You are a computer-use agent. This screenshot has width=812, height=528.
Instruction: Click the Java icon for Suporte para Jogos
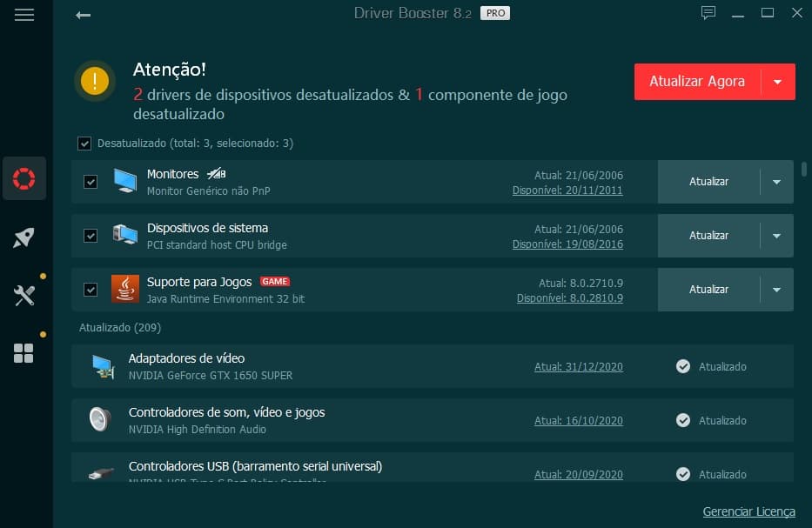125,289
